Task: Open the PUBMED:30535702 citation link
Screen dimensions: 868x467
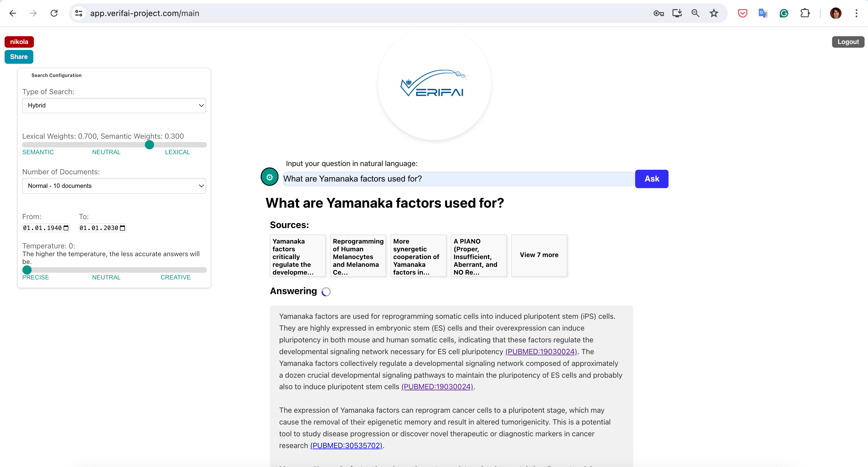Action: click(x=346, y=445)
